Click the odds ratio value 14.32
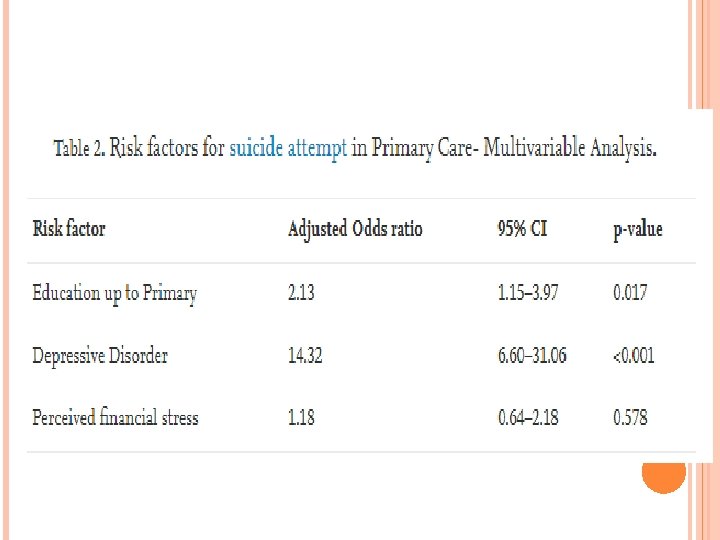This screenshot has width=720, height=540. [305, 355]
